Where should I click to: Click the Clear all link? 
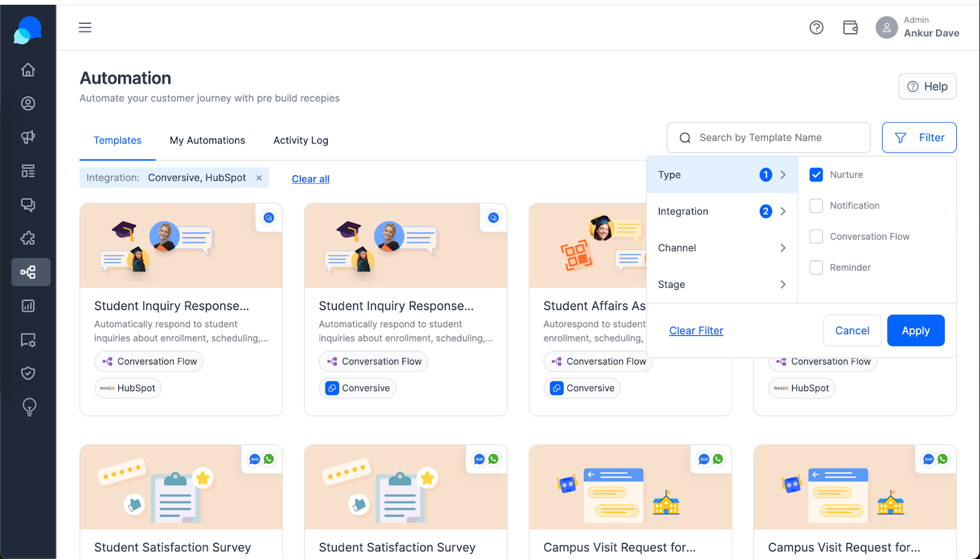(x=311, y=179)
